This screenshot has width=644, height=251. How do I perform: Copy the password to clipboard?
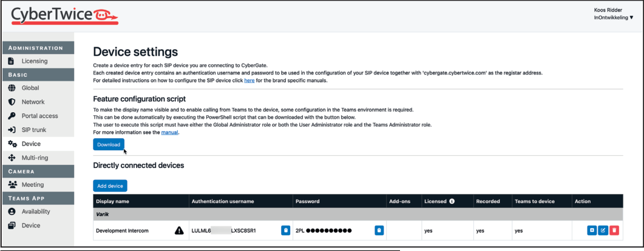pyautogui.click(x=379, y=230)
